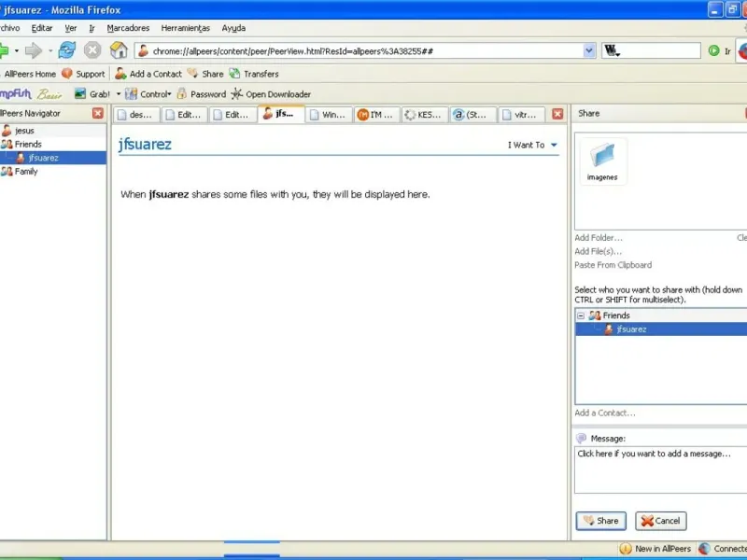Click Open Downloader toolbar item
Viewport: 747px width, 560px height.
click(271, 94)
